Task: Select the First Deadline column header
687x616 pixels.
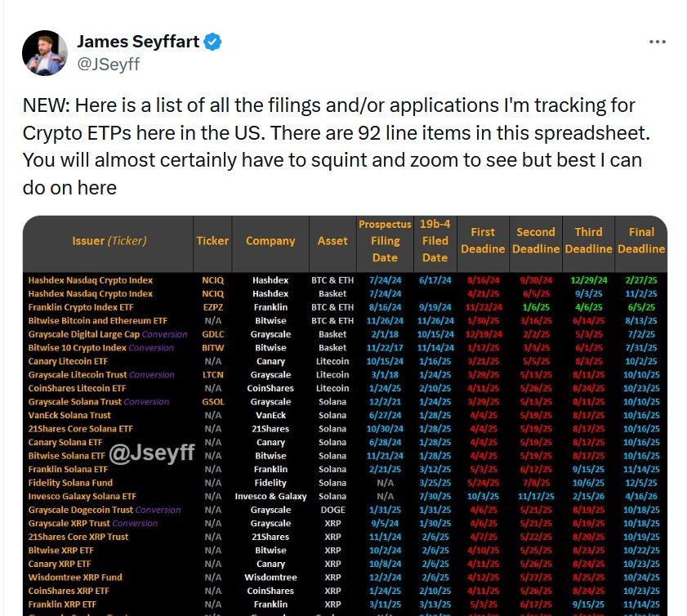Action: point(483,240)
